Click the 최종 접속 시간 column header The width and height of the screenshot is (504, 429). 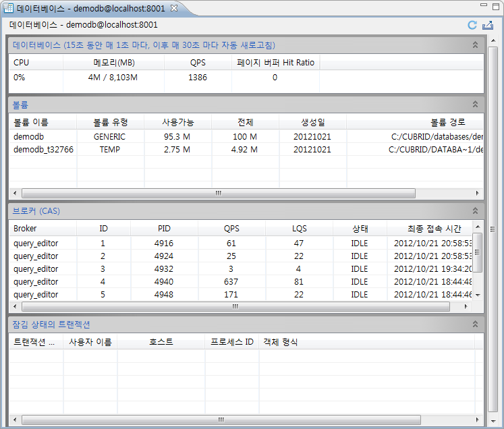click(x=430, y=229)
